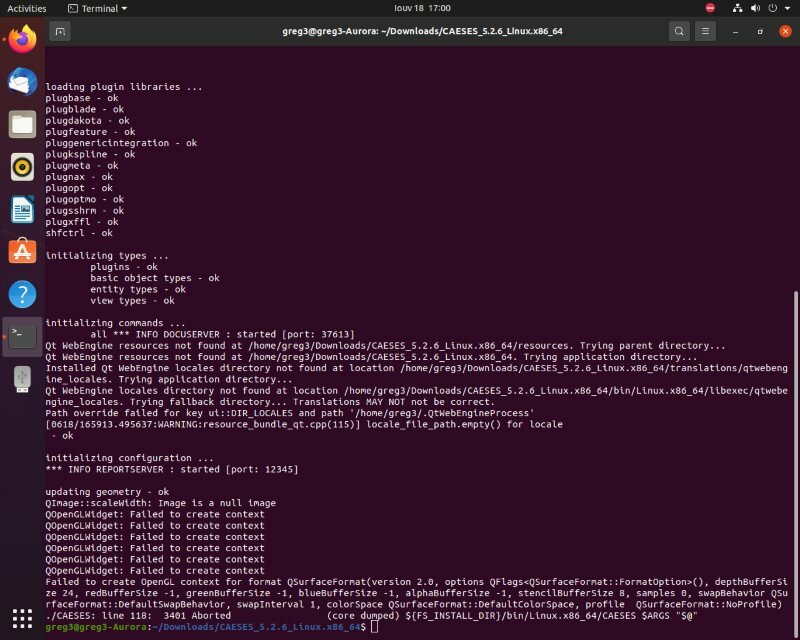Viewport: 800px width, 640px height.
Task: Click the "initializing commands ..." line
Action: [x=115, y=323]
